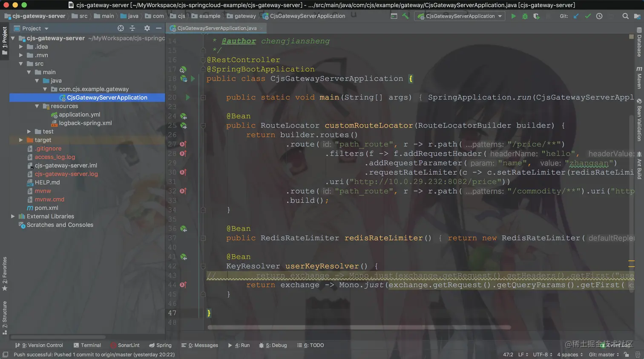Click the Git commit checkmark icon

coord(588,16)
